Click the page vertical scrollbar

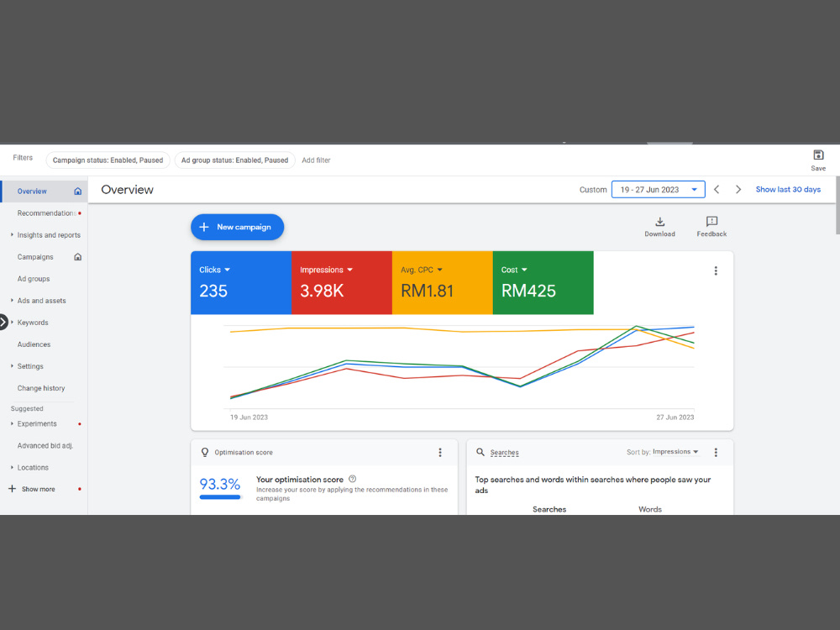pyautogui.click(x=837, y=206)
